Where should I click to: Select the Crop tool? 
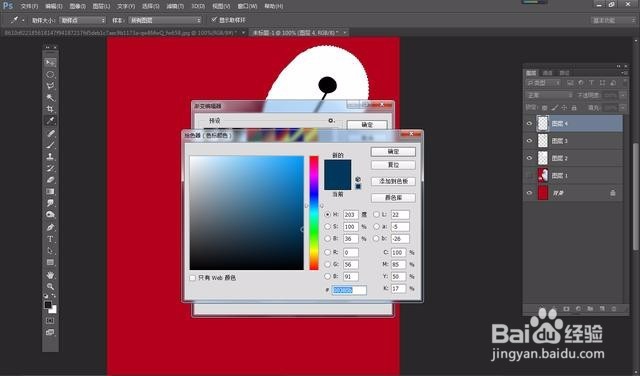pyautogui.click(x=50, y=109)
